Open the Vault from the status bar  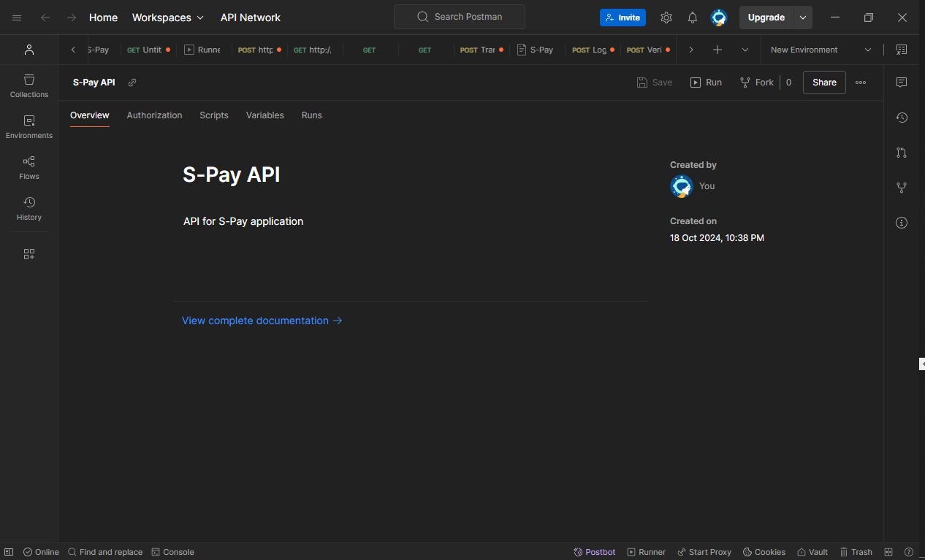pyautogui.click(x=812, y=552)
